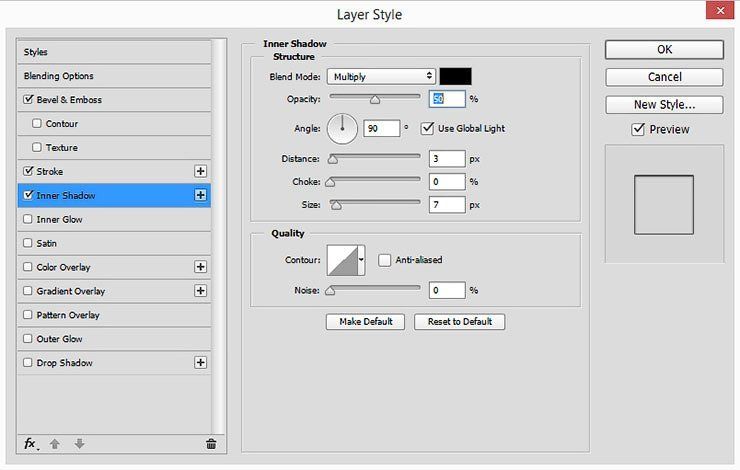Screen dimensions: 740x470
Task: Click the Noise percent value field
Action: (447, 290)
